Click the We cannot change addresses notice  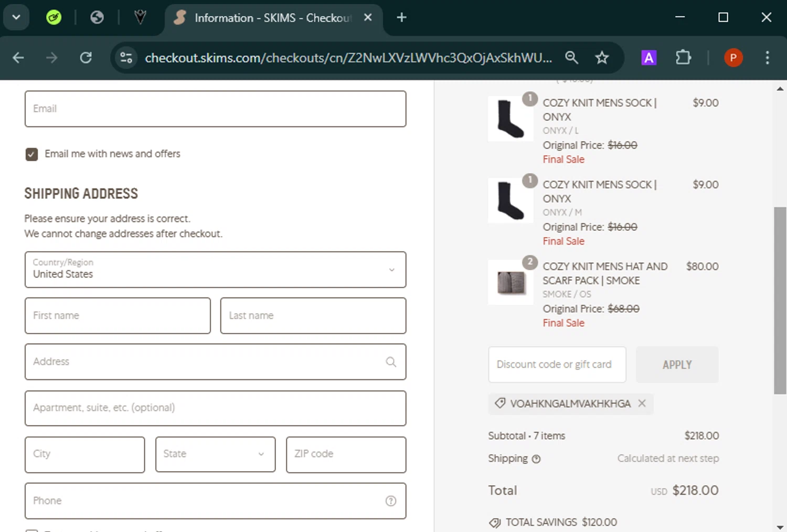[x=123, y=234]
